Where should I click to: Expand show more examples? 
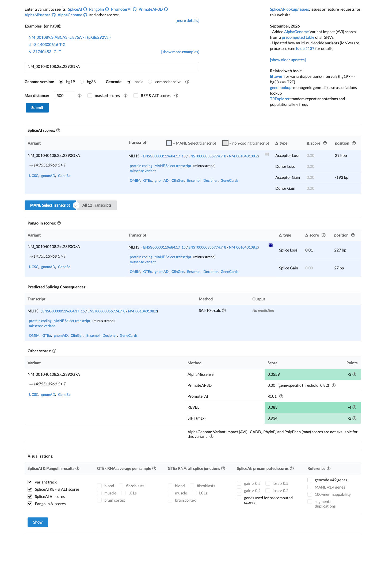coord(180,52)
